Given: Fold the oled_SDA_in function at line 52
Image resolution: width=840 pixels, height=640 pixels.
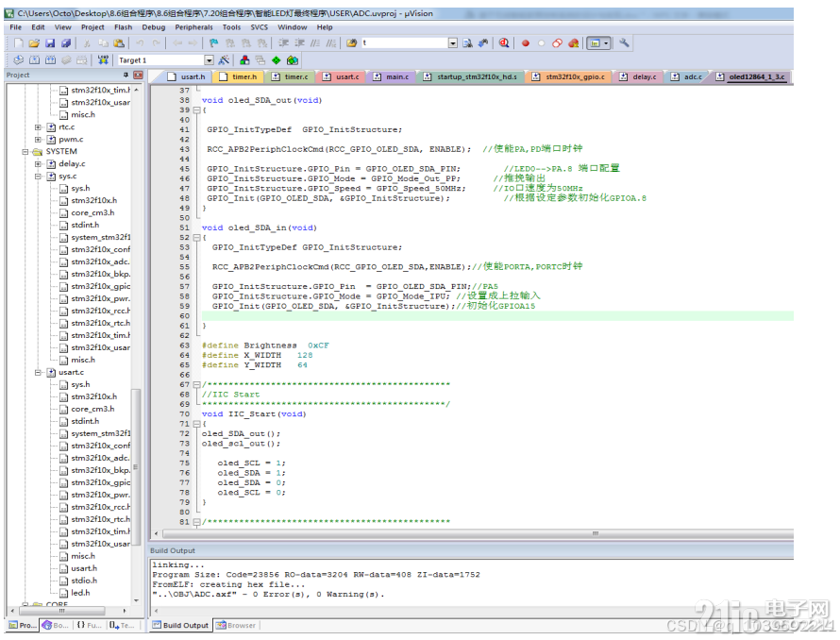Looking at the screenshot, I should tap(196, 238).
